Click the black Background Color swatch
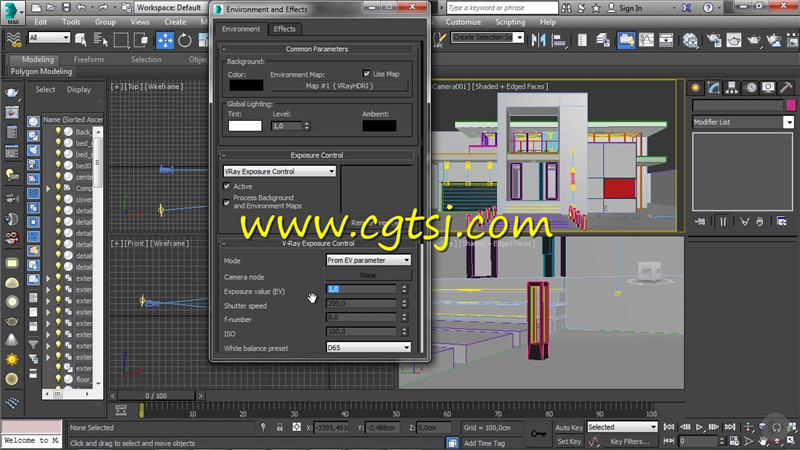Image resolution: width=800 pixels, height=450 pixels. pyautogui.click(x=246, y=85)
